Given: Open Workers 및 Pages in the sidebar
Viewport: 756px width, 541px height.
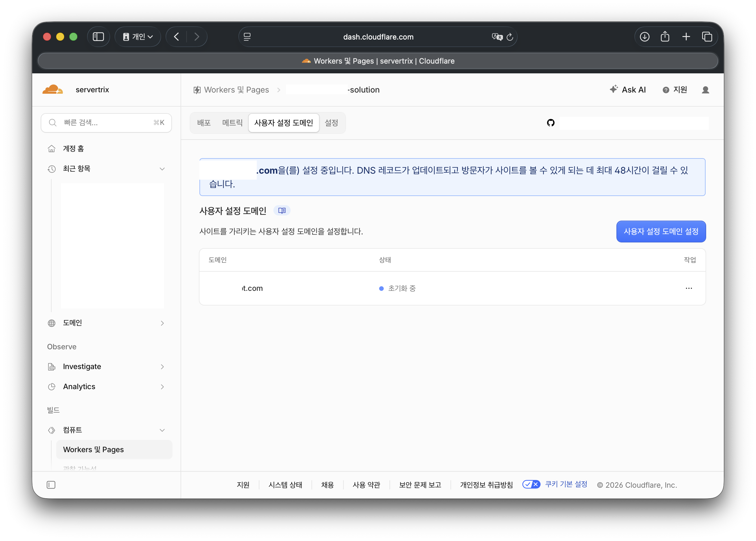Looking at the screenshot, I should (x=114, y=450).
